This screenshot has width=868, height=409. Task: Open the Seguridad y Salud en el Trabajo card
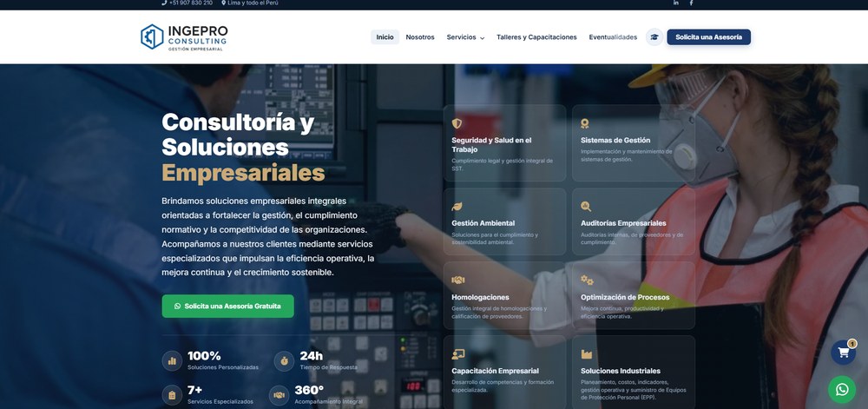click(505, 143)
